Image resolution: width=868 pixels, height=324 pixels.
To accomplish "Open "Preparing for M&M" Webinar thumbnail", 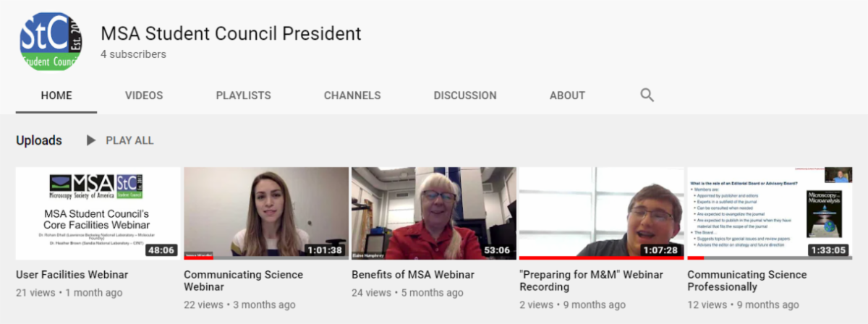I will coord(602,213).
